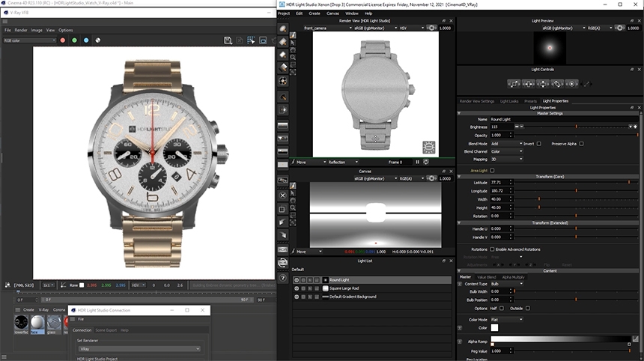
Task: Click the light face material thumbnail in Cinema 4D
Action: pyautogui.click(x=37, y=324)
